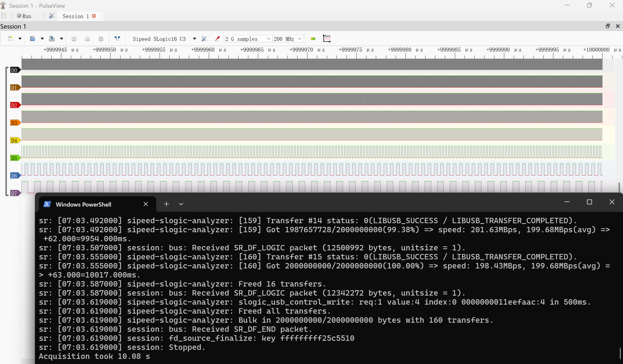Open the settings wrench icon beside Run
The image size is (623, 364).
(52, 16)
